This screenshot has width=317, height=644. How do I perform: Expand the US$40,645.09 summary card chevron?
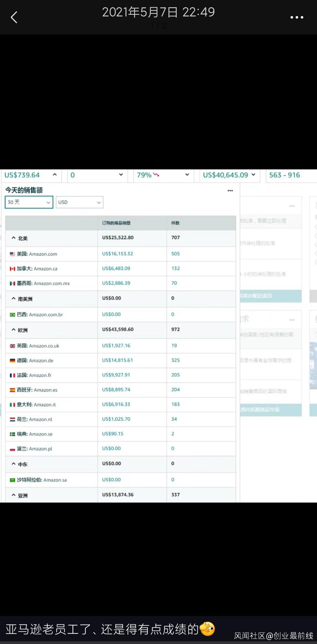253,175
